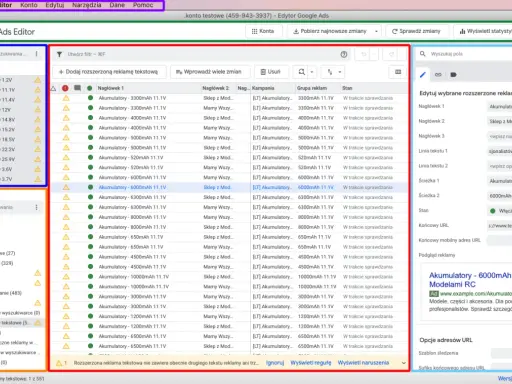Sort by Grupa reklam column header
Viewport: 512px width, 384px height.
pos(312,88)
